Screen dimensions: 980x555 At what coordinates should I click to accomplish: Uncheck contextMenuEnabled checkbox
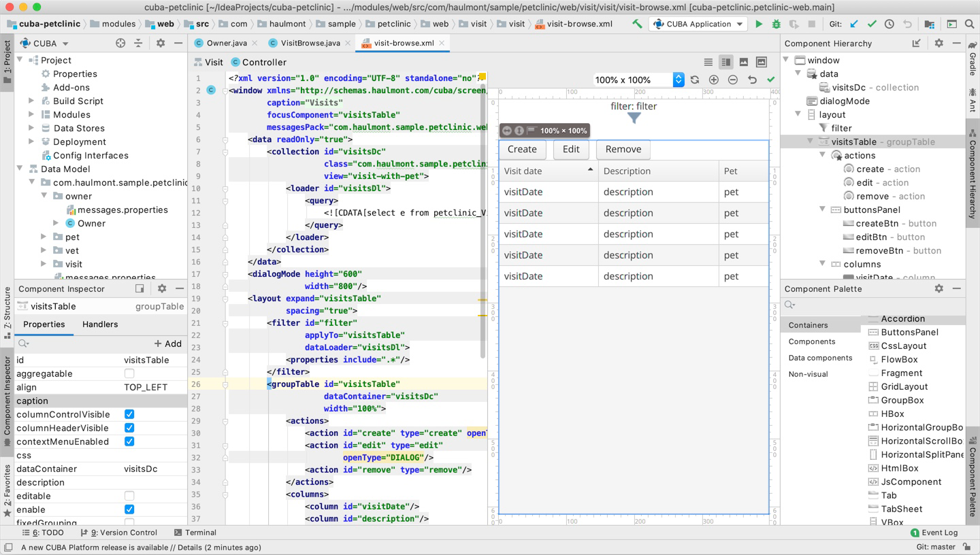[129, 441]
